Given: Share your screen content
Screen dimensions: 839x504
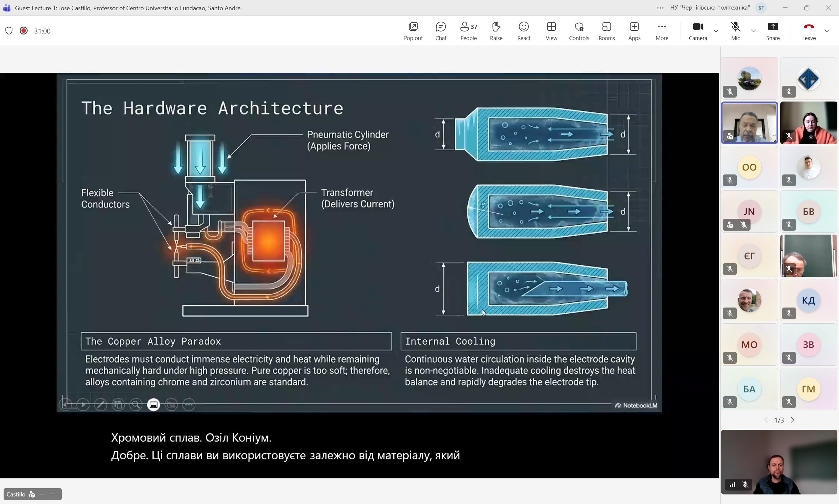Looking at the screenshot, I should pyautogui.click(x=773, y=31).
